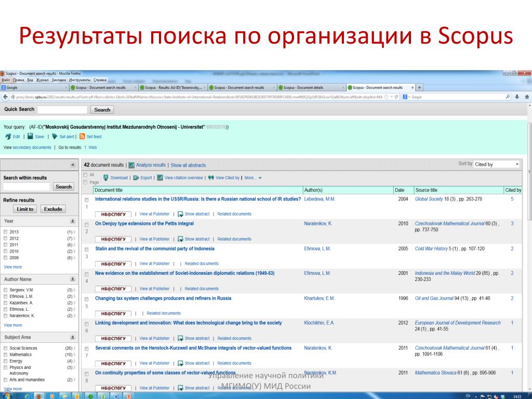This screenshot has width=532, height=399.
Task: Open Word from the taskbar
Action: [x=116, y=396]
